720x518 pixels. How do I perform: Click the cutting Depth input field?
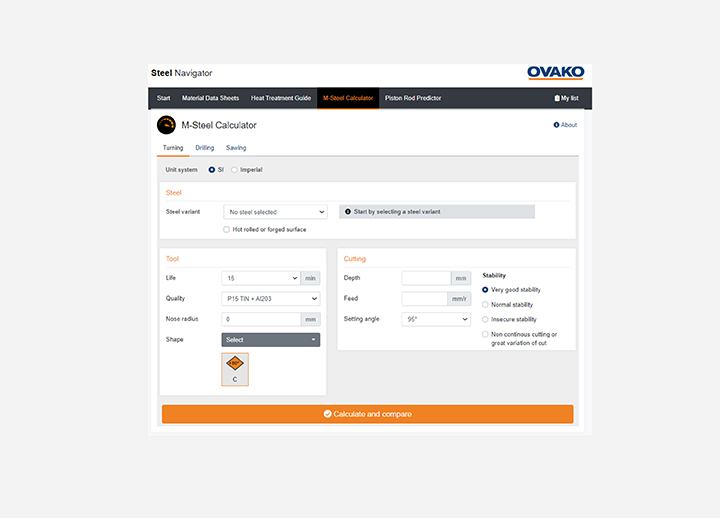coord(426,278)
